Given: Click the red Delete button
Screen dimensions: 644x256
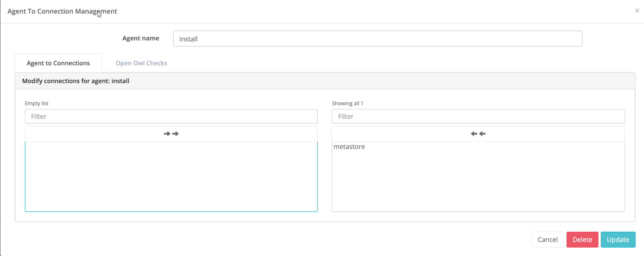Looking at the screenshot, I should pos(582,239).
